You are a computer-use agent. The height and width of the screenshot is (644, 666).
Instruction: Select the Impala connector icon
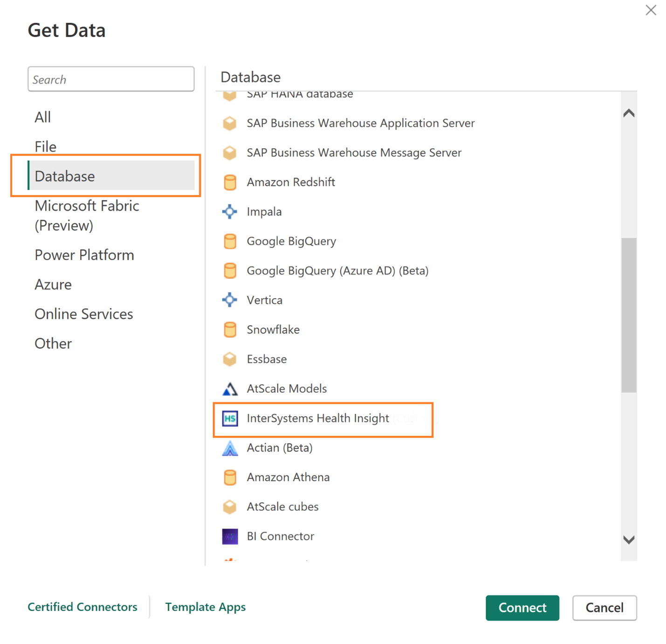point(230,212)
